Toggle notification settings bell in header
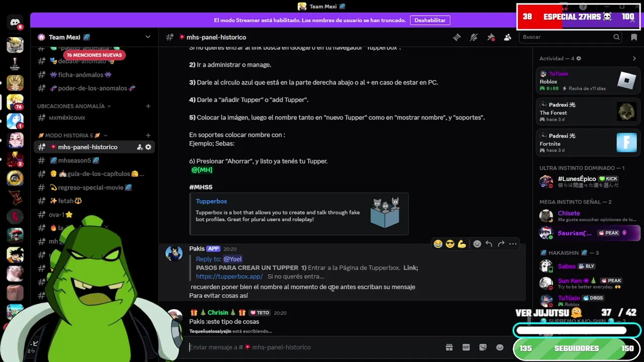This screenshot has height=362, width=644. [x=473, y=37]
